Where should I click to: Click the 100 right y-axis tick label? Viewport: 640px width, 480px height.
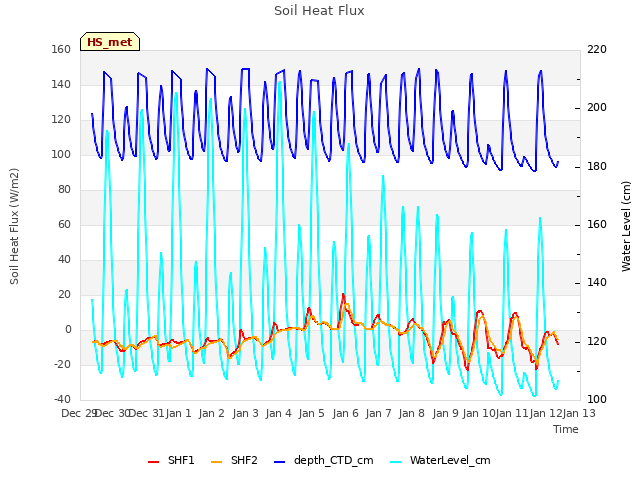(597, 399)
